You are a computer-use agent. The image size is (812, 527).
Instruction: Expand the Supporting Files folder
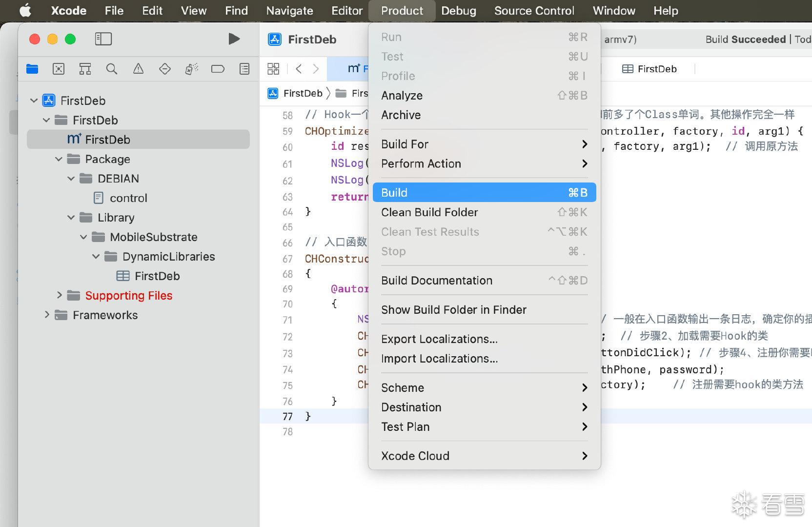pyautogui.click(x=59, y=295)
